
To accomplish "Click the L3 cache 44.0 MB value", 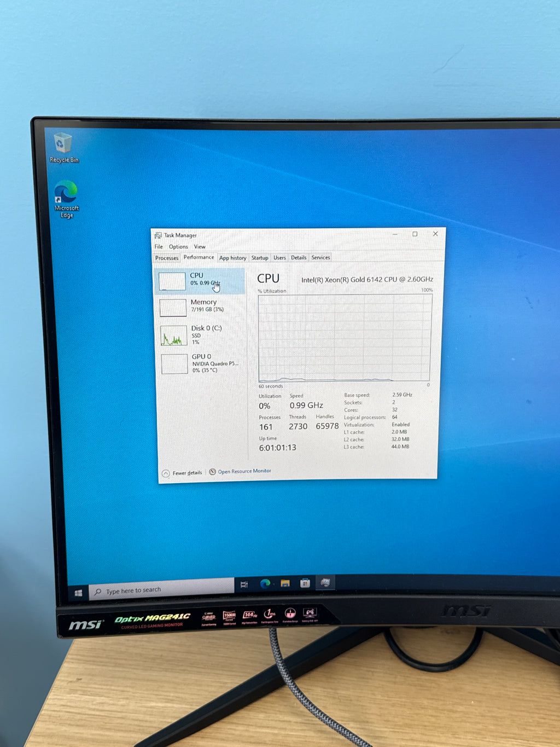I will coord(400,447).
